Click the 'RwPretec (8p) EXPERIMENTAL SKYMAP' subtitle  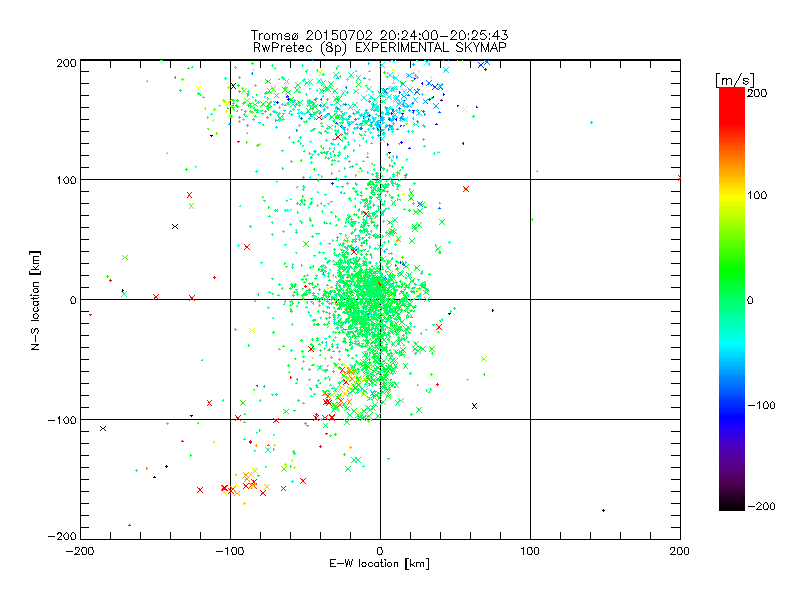pos(380,47)
